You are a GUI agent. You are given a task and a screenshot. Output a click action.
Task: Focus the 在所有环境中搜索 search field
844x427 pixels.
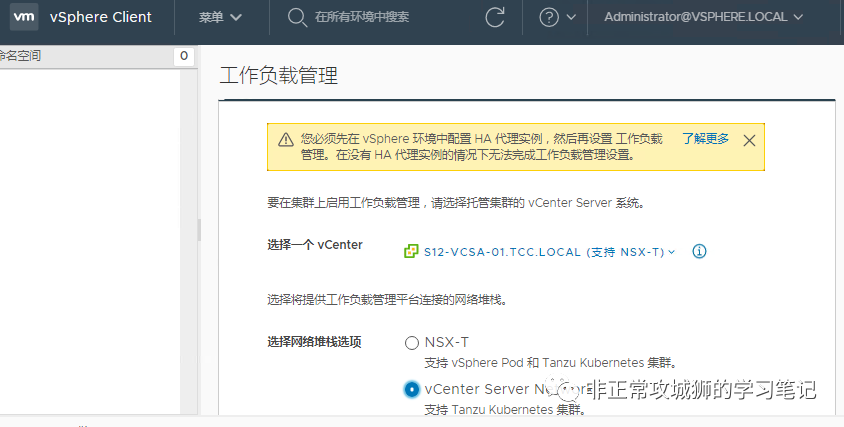[x=362, y=17]
